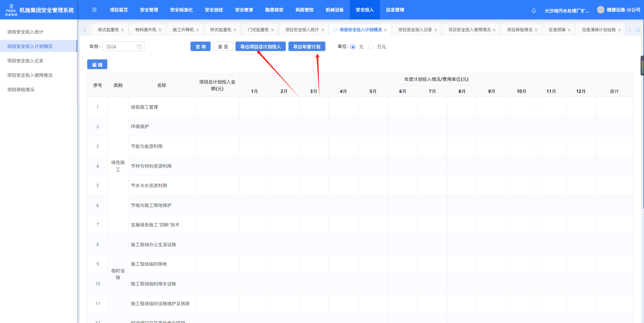
Task: Select the 万元 unit radio button
Action: (371, 47)
